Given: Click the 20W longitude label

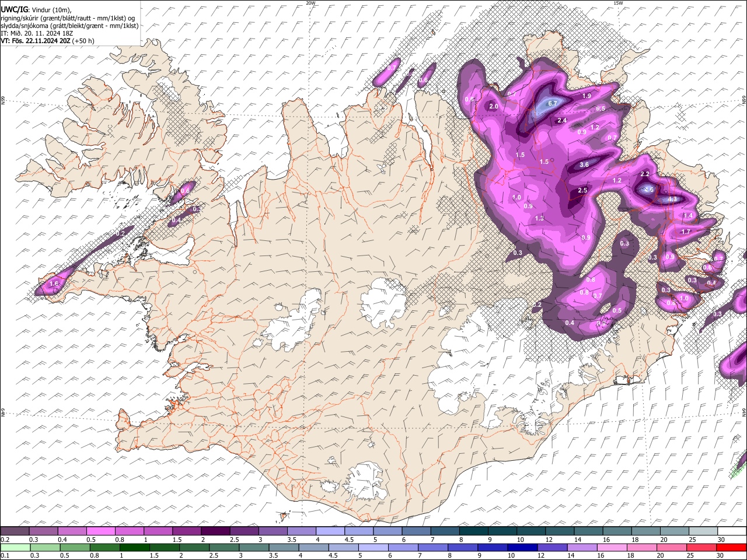Looking at the screenshot, I should pos(310,3).
